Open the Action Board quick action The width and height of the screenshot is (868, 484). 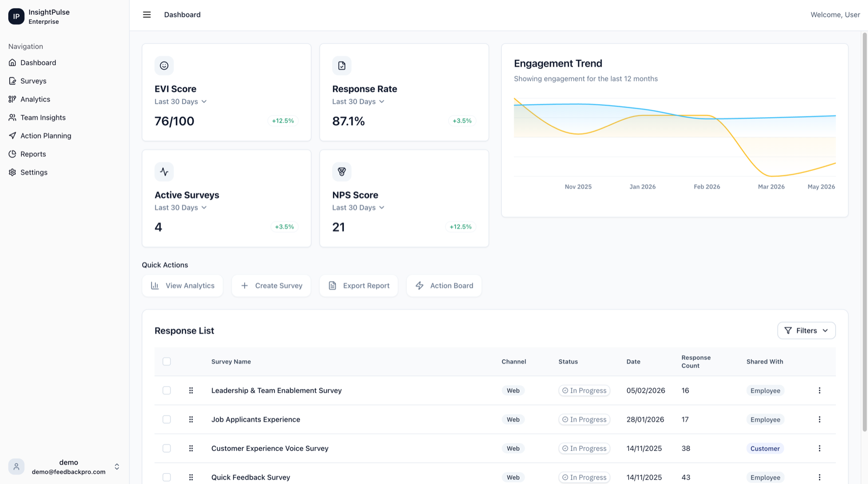[444, 286]
